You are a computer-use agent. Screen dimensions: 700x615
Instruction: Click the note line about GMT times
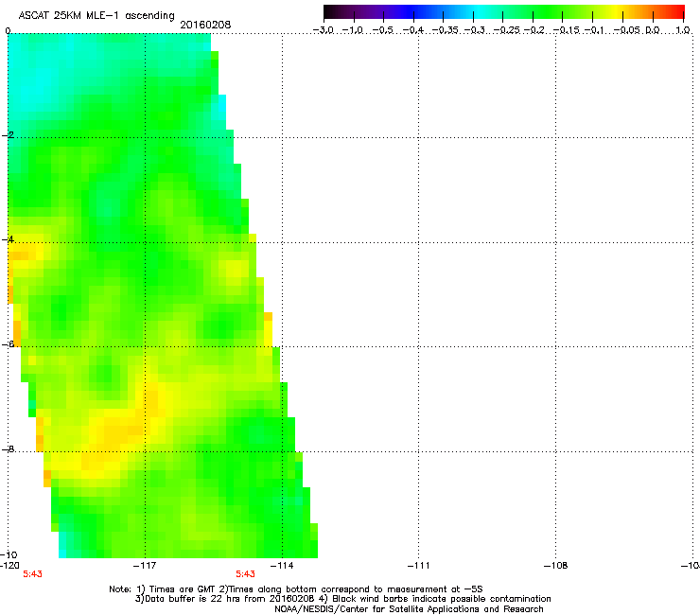point(296,589)
